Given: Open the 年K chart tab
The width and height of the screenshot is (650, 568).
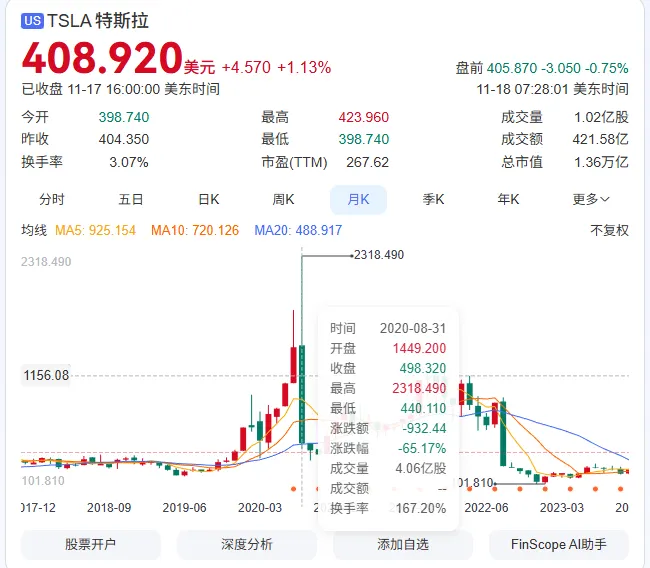Looking at the screenshot, I should tap(508, 199).
